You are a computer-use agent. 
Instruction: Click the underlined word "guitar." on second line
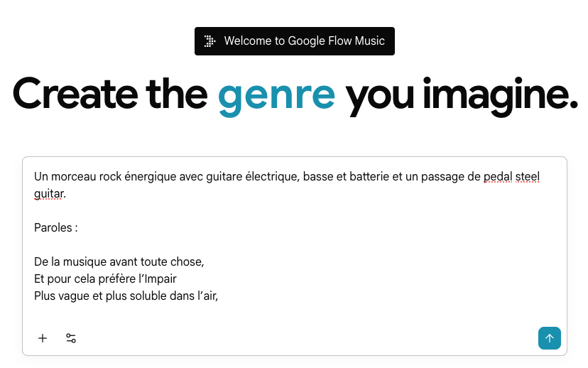(x=50, y=193)
